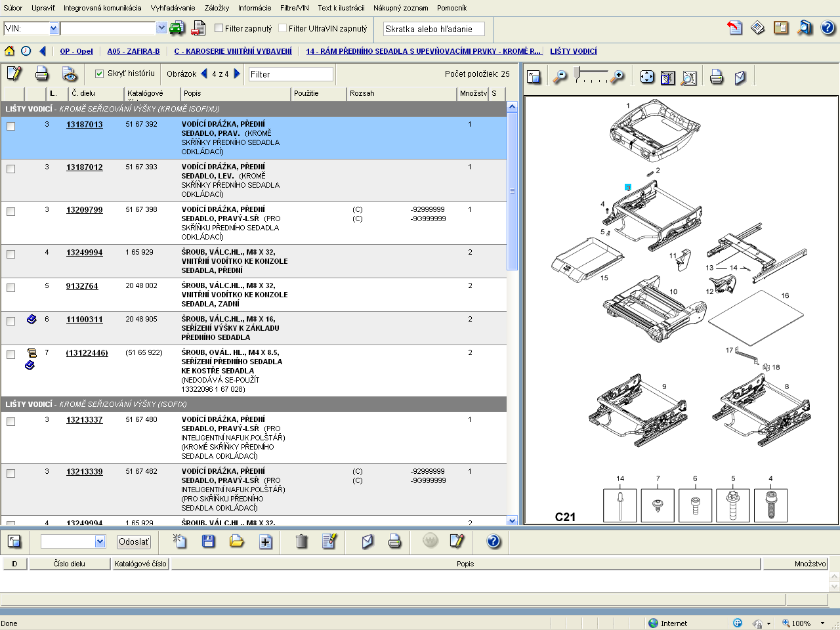Expand the VIN value combo box arrow
The image size is (840, 630).
[x=161, y=28]
